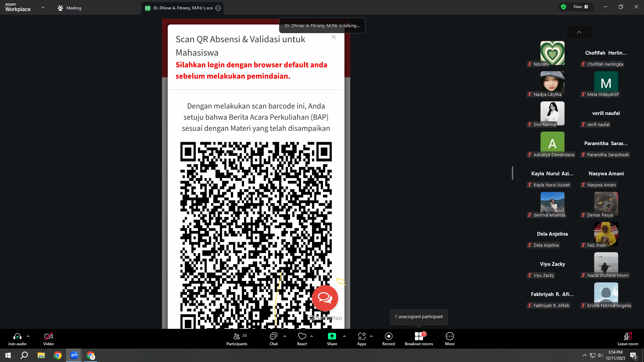Start recording with the Record button
The width and height of the screenshot is (644, 362).
(x=388, y=339)
